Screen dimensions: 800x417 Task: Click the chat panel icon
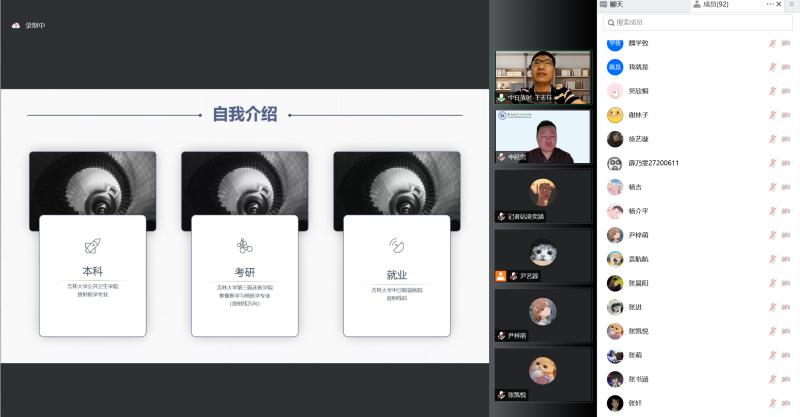(604, 5)
